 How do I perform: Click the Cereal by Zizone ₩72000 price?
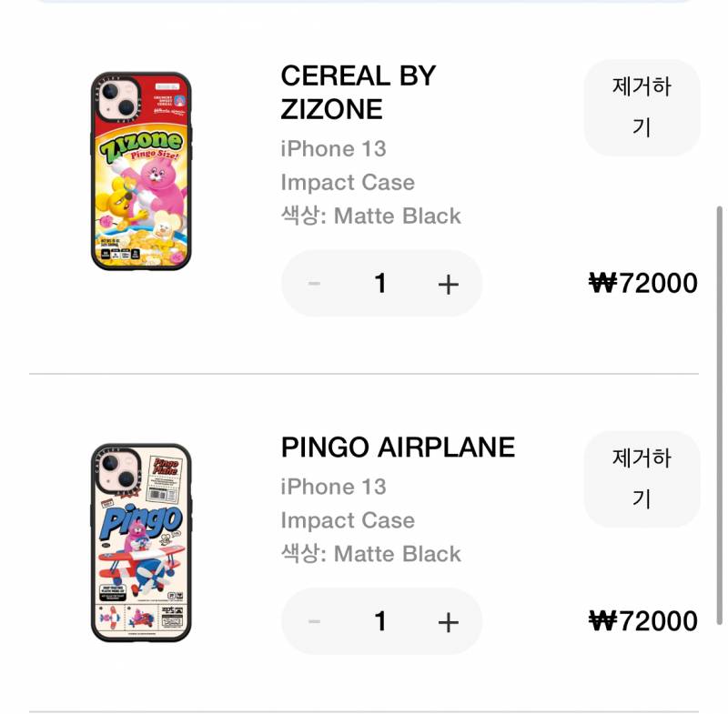click(x=643, y=284)
